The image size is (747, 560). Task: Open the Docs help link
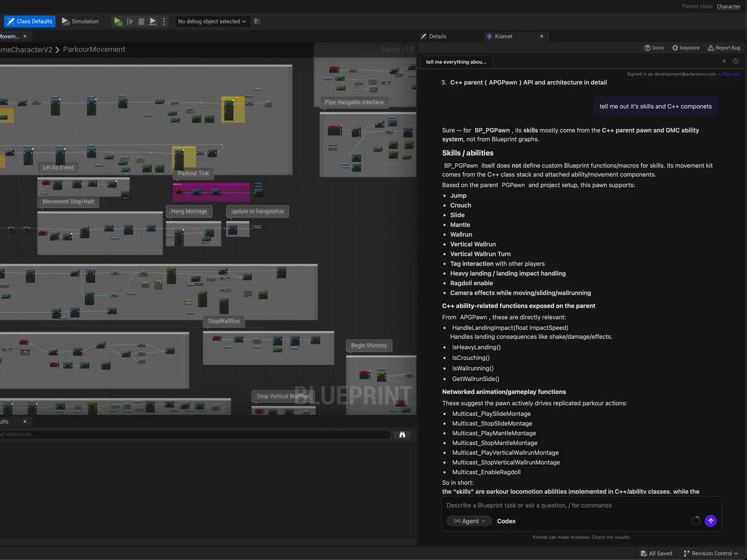click(654, 48)
